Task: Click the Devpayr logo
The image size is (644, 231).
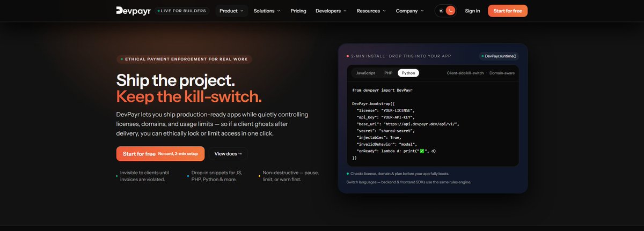Action: (133, 10)
